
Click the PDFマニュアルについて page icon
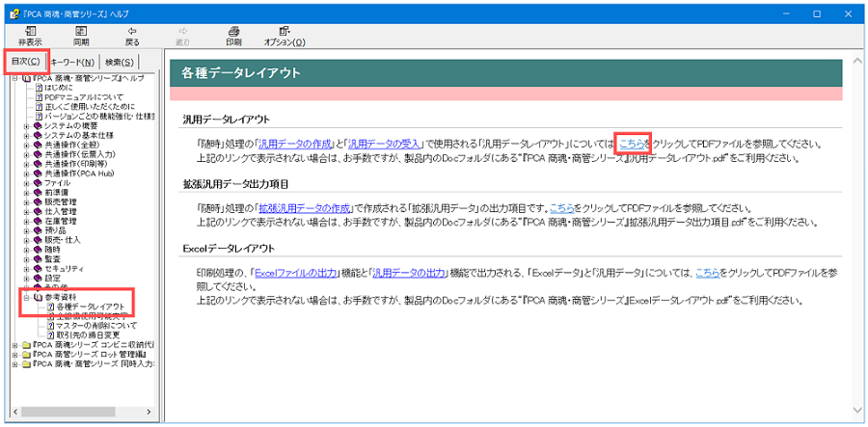point(39,96)
